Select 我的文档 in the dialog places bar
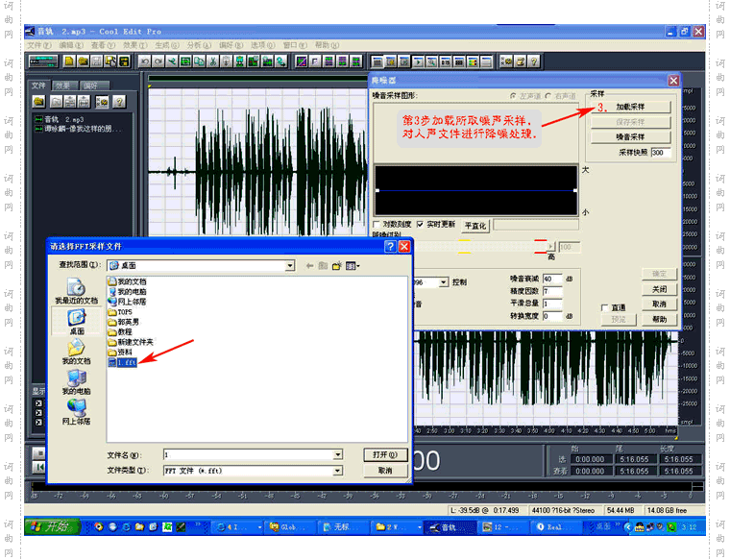This screenshot has height=560, width=730. point(76,352)
